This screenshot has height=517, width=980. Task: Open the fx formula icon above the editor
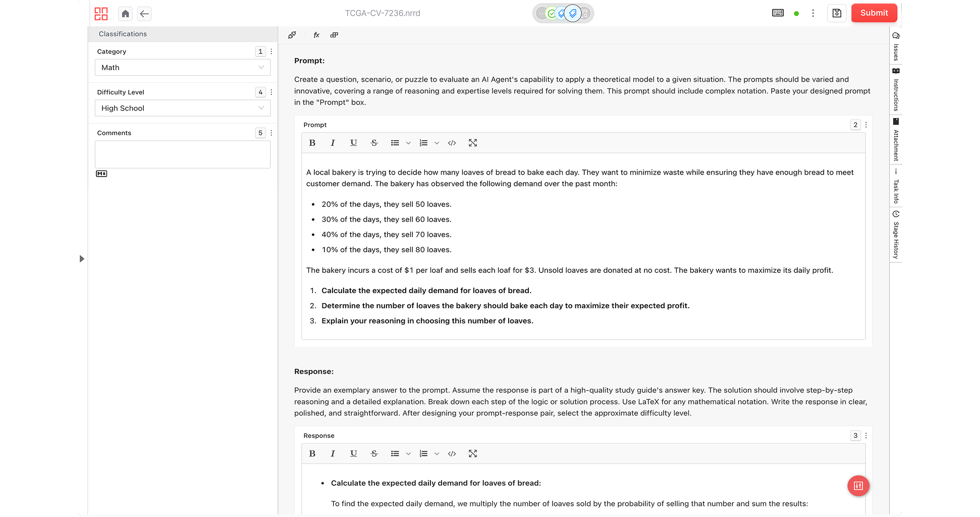[x=316, y=35]
